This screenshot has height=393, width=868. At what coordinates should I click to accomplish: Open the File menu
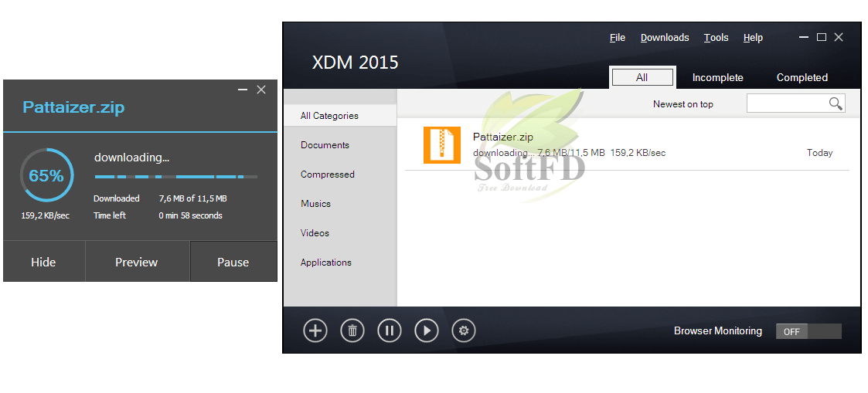[618, 38]
